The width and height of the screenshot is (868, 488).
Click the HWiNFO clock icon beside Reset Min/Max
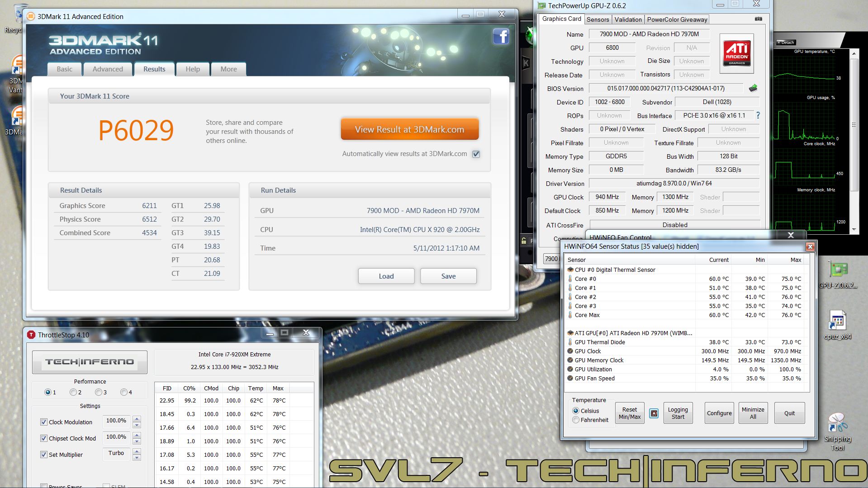654,413
